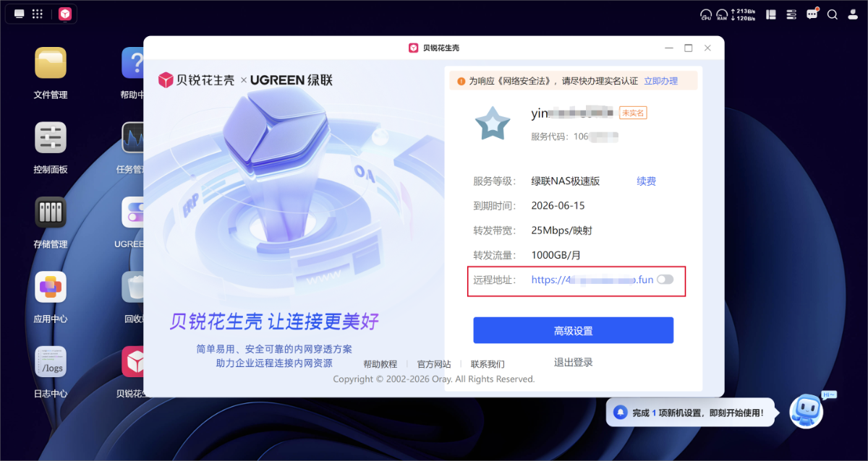Open the 应用中心 desktop icon
This screenshot has width=868, height=461.
51,287
